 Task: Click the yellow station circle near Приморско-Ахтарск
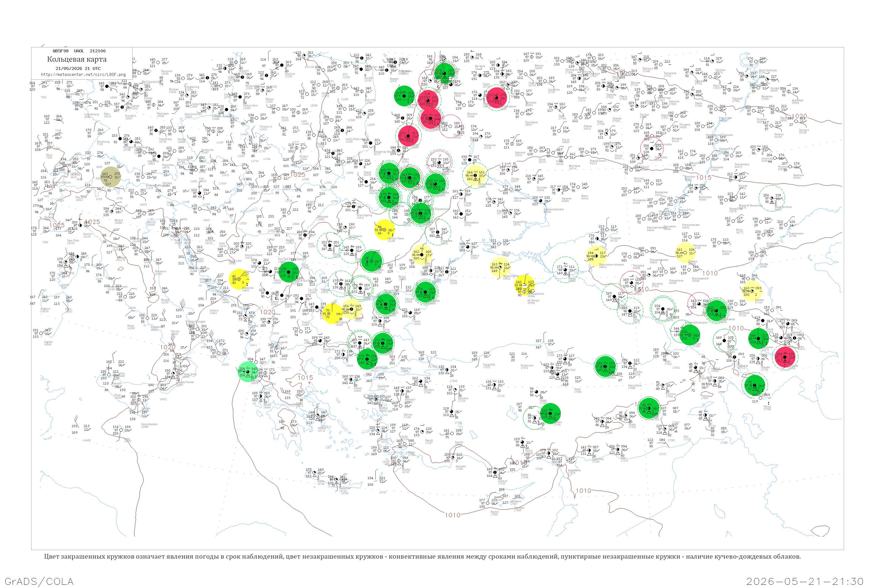coord(596,256)
